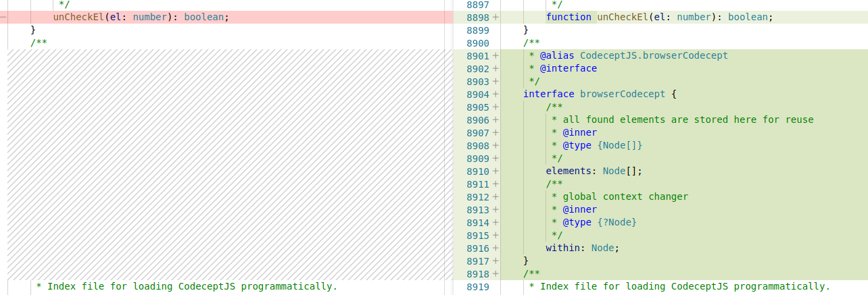Click the plus marker beside line 8912
Screen dimensions: 868x295
pos(496,196)
